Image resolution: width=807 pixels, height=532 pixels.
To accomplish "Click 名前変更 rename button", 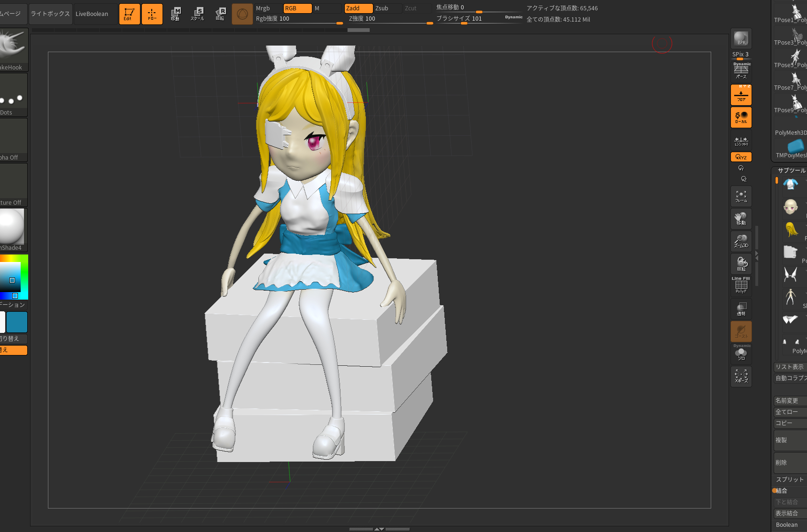I will 790,401.
